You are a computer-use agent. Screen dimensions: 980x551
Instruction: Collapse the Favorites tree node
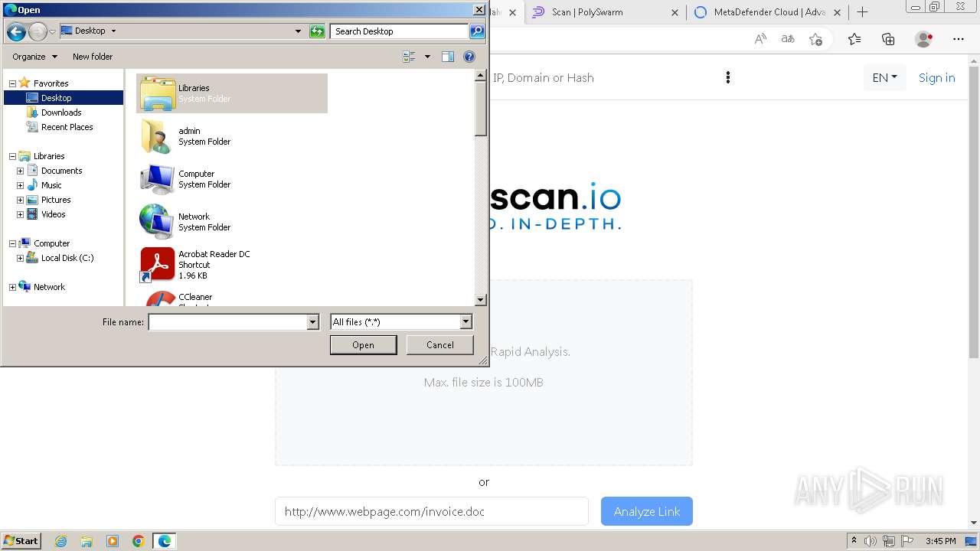coord(12,83)
